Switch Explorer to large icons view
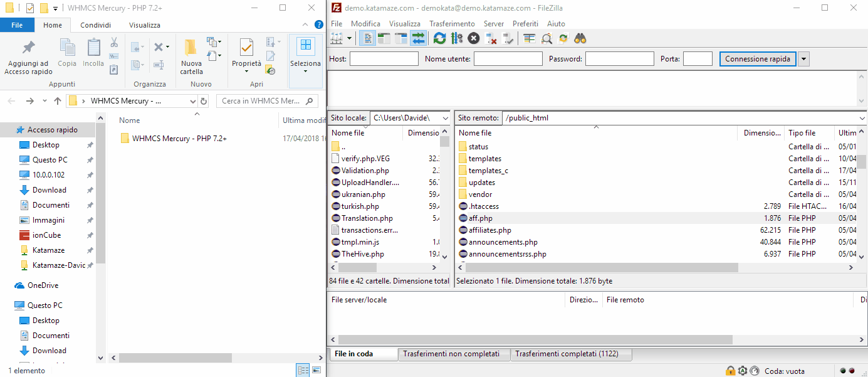 (x=316, y=371)
